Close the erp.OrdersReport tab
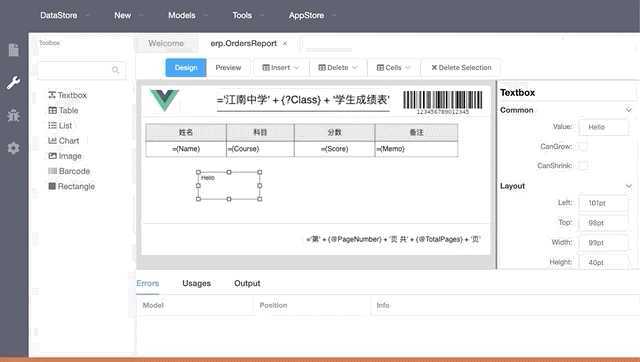The image size is (640, 362). (285, 44)
